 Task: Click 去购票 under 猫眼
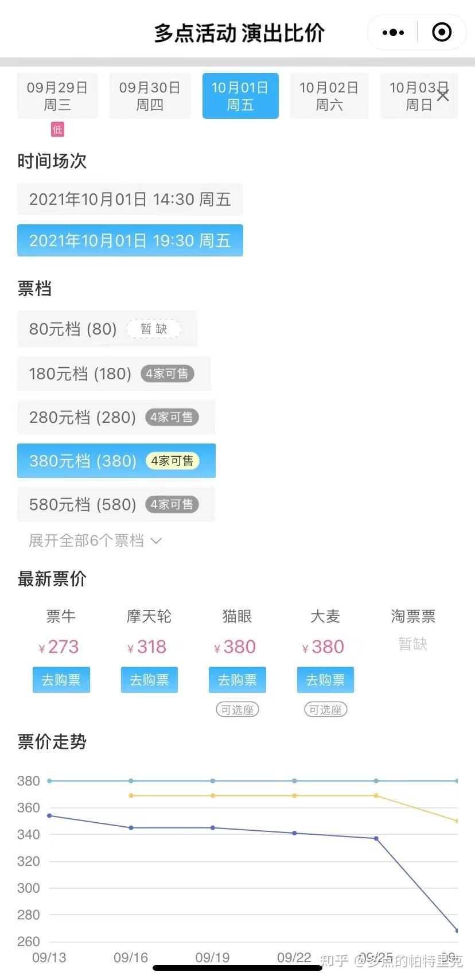[237, 680]
